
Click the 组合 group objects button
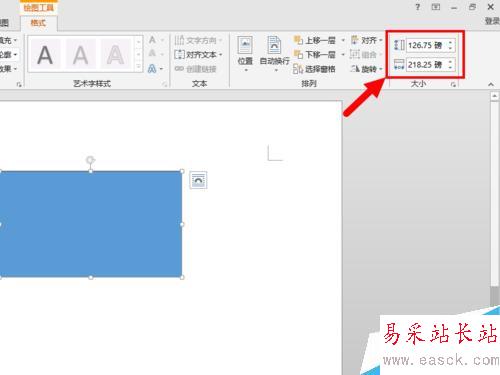pos(365,54)
